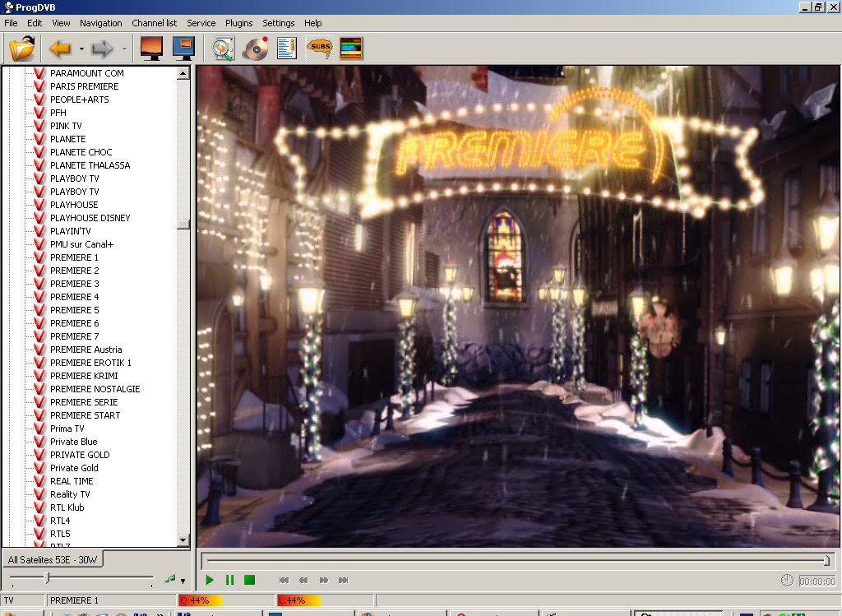Open the Plugins menu

[239, 23]
